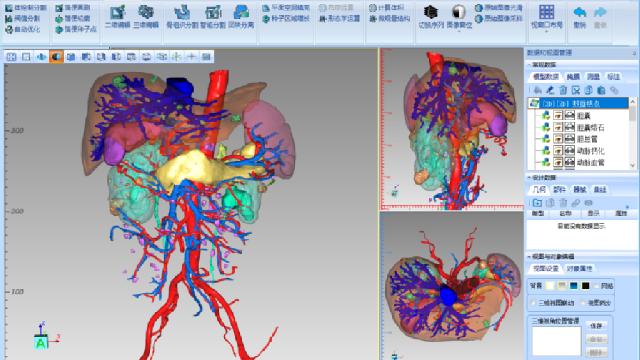Open the 三维编辑 (3D edit) tool
Screen dimensions: 640x360
(x=145, y=16)
